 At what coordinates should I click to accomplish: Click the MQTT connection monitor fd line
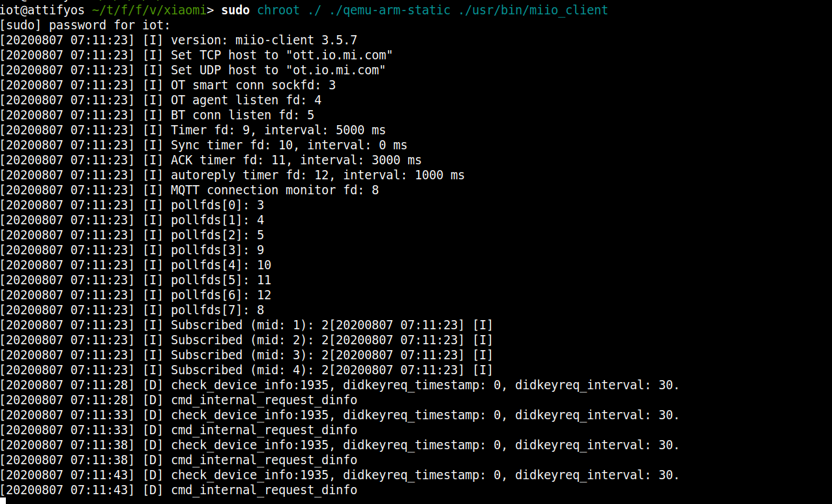[275, 190]
